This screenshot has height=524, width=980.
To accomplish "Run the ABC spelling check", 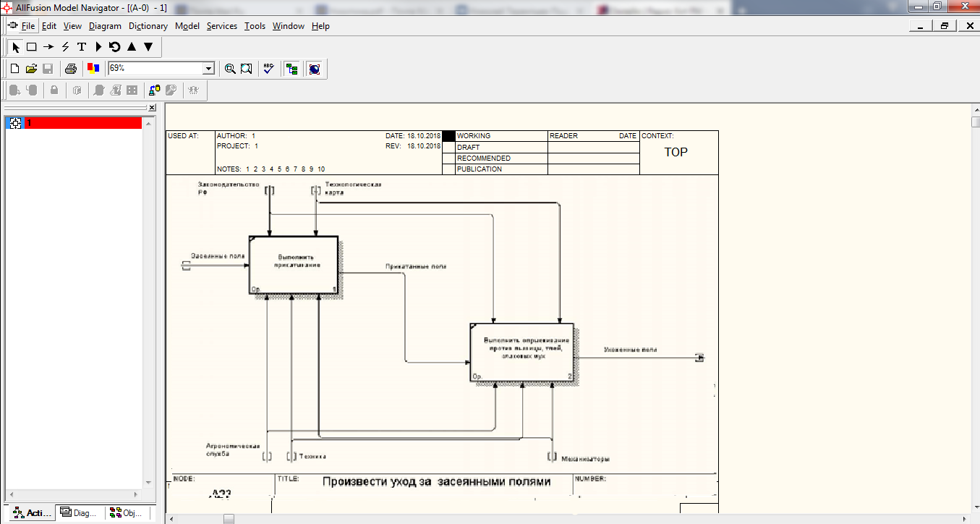I will click(269, 69).
